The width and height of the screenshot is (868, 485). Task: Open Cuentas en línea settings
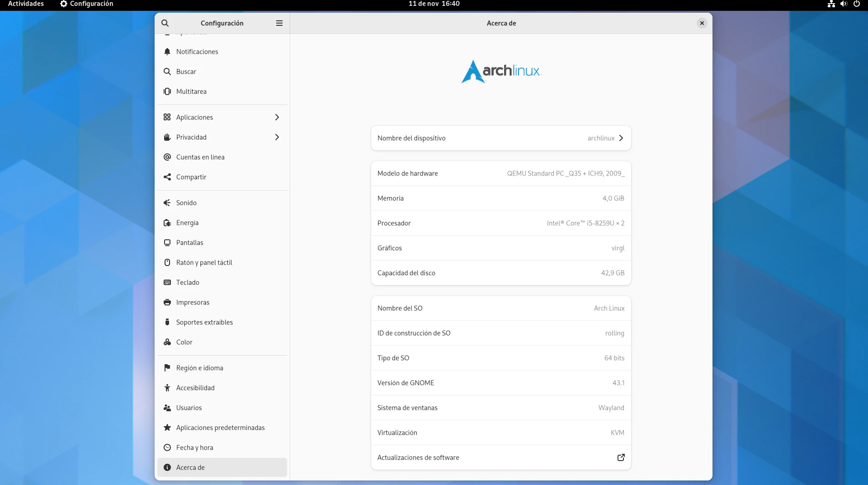200,157
